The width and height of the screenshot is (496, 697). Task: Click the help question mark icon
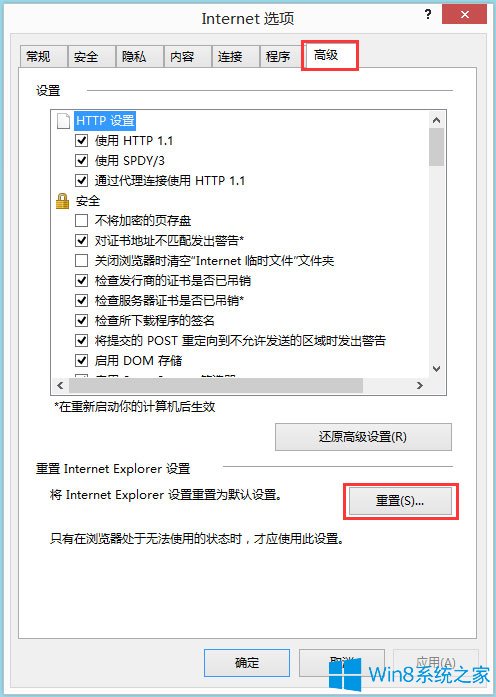tap(428, 15)
